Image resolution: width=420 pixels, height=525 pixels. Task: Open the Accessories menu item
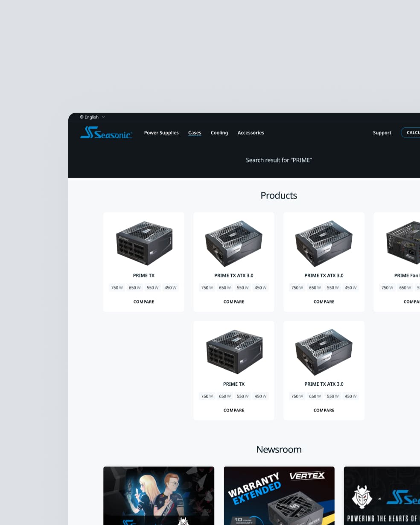[251, 133]
